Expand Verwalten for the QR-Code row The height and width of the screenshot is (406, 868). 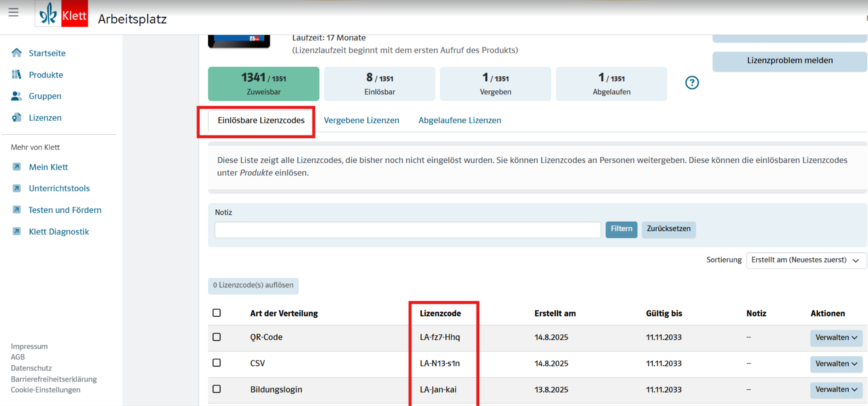(836, 337)
